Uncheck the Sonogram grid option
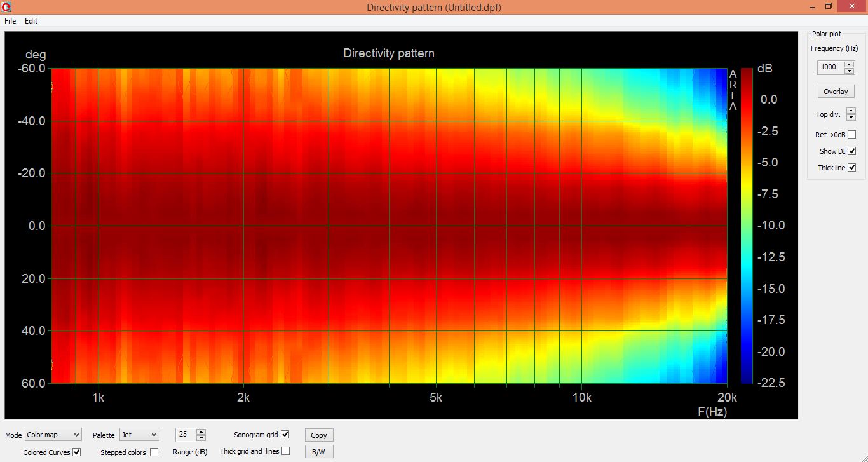Image resolution: width=868 pixels, height=462 pixels. 285,435
